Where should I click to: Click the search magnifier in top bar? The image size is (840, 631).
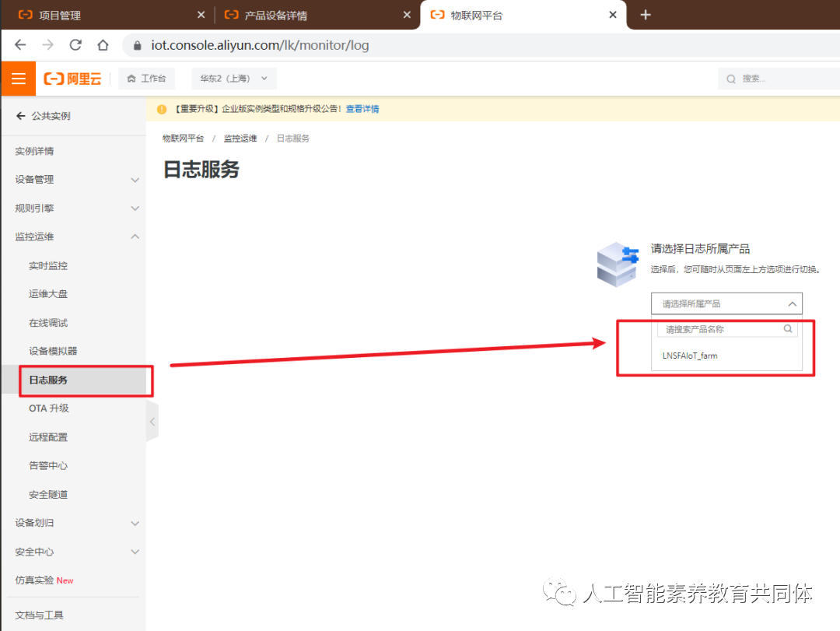click(x=730, y=79)
